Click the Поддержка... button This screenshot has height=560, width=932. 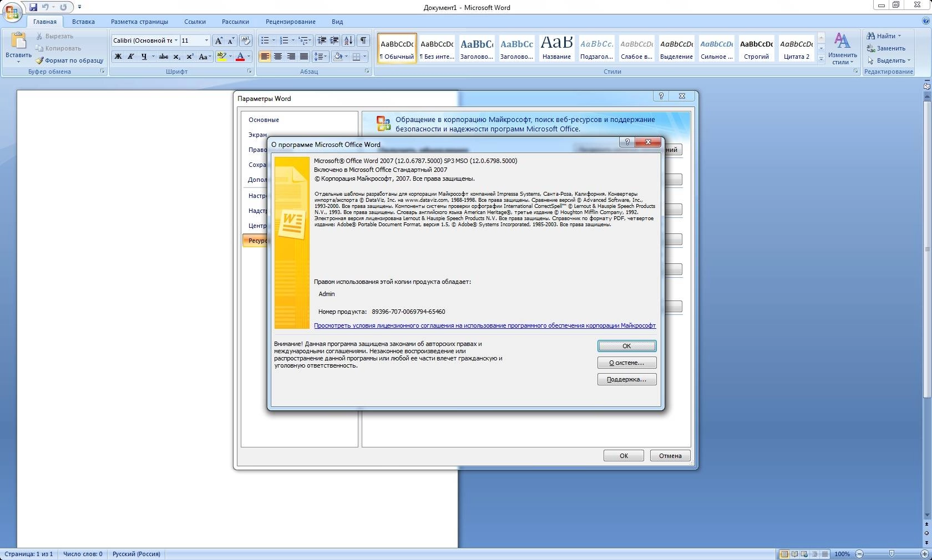(x=627, y=379)
